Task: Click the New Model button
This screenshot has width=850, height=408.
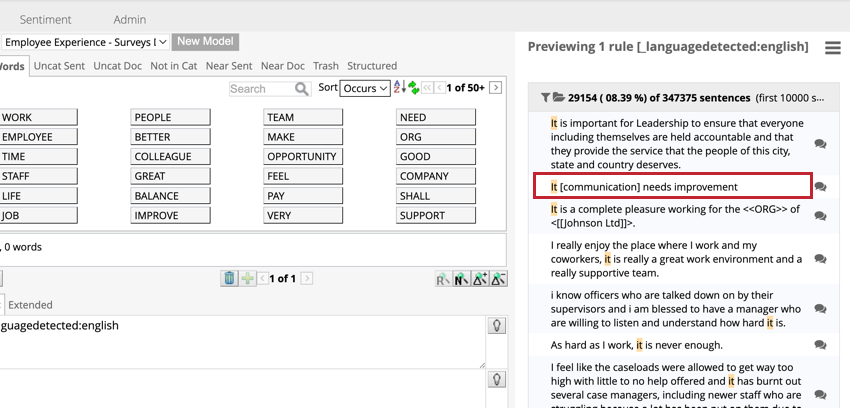Action: [x=205, y=42]
